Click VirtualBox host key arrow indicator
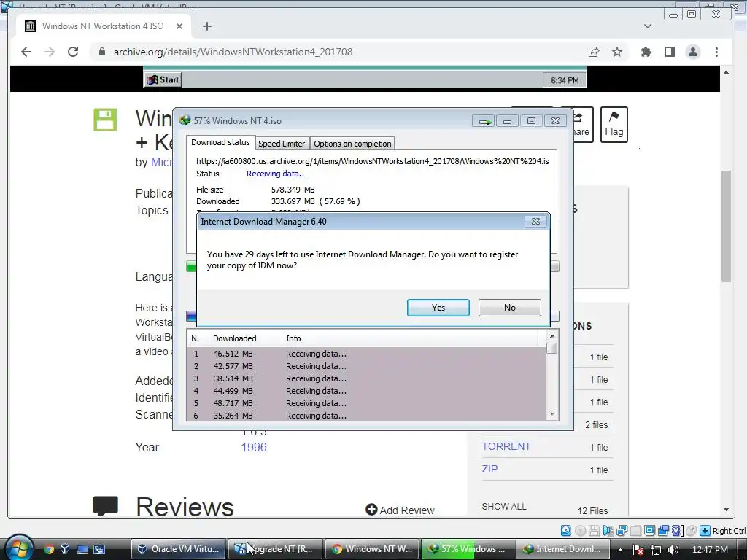 [705, 531]
